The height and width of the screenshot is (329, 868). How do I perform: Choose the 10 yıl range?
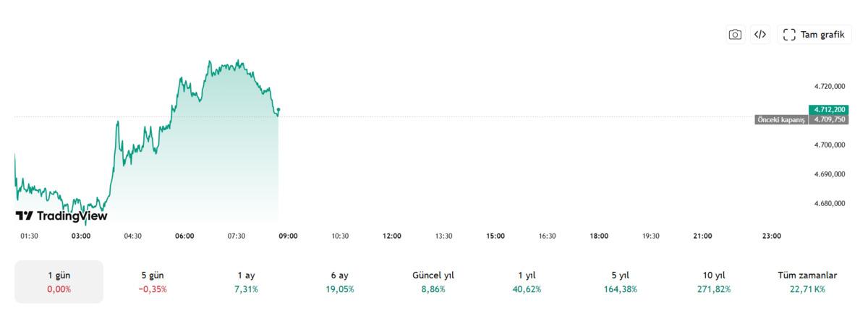712,281
